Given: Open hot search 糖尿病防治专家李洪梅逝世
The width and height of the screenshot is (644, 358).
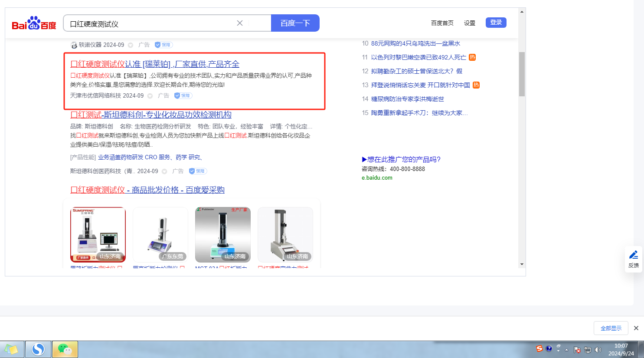Looking at the screenshot, I should [x=408, y=99].
